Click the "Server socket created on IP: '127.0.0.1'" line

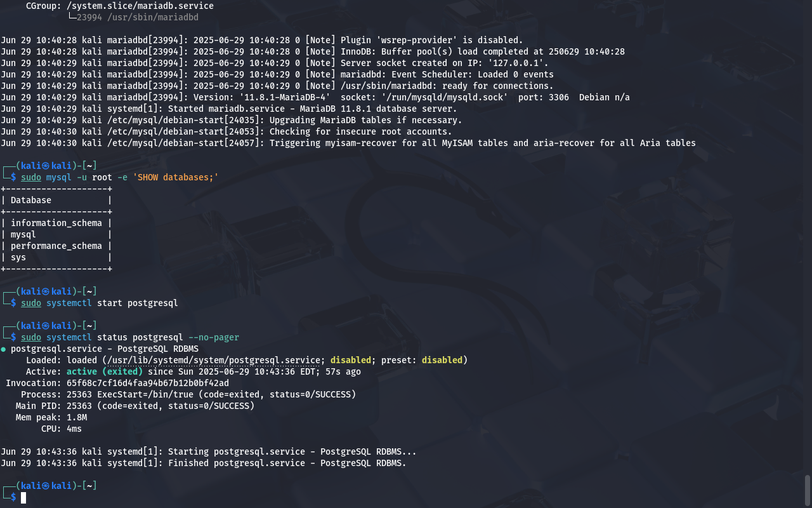[275, 63]
